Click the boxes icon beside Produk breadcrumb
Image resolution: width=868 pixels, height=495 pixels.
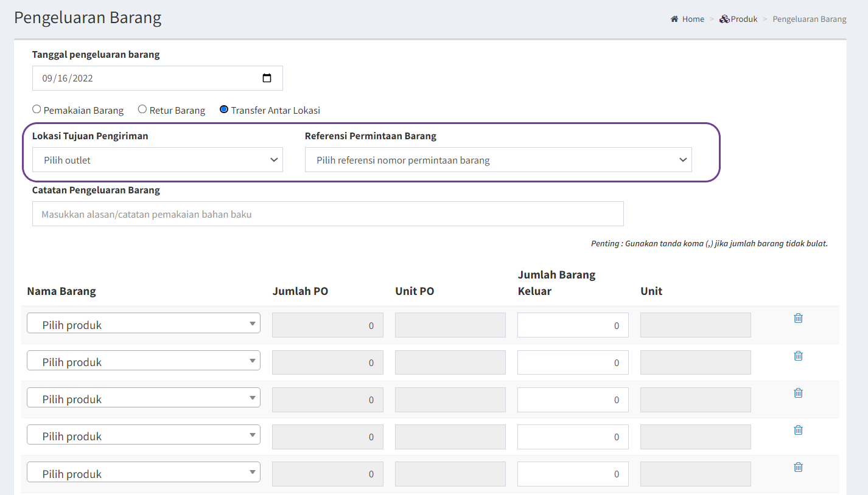tap(724, 19)
